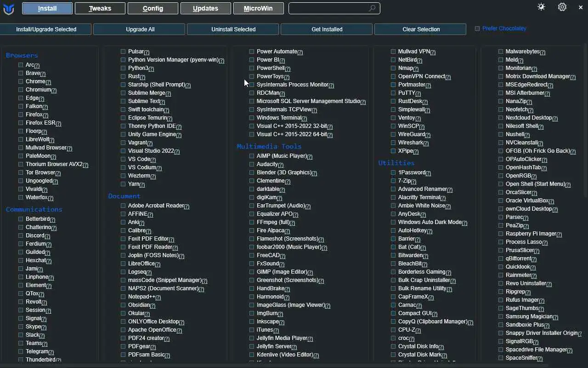Tick the PuTTY checkbox
588x368 pixels.
tap(393, 93)
